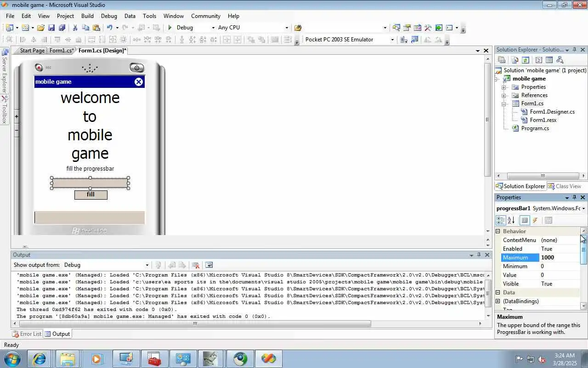The image size is (588, 368).
Task: Click the Cut scissors icon
Action: pyautogui.click(x=75, y=28)
